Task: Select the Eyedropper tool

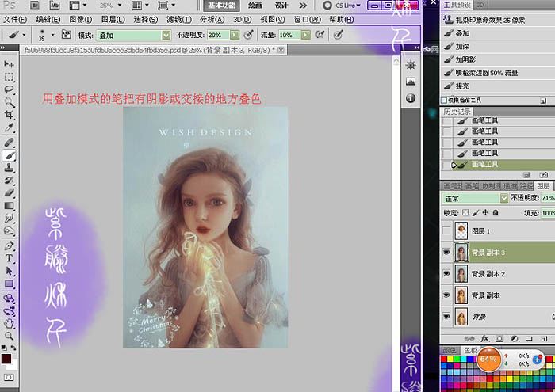Action: point(9,127)
